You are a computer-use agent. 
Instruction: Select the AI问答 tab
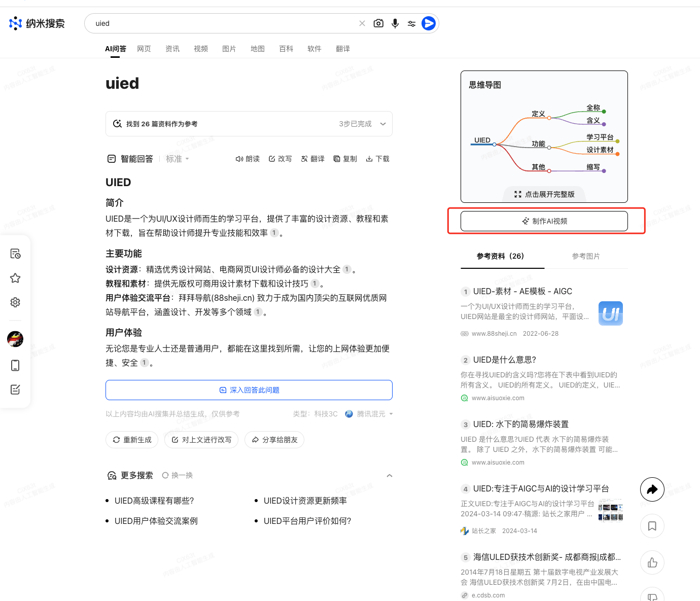click(x=116, y=49)
